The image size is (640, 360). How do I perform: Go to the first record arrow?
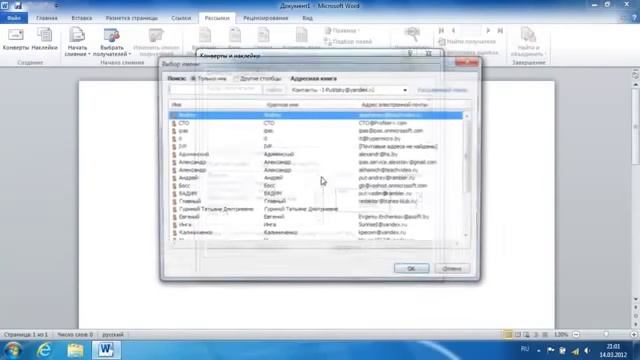[x=441, y=31]
